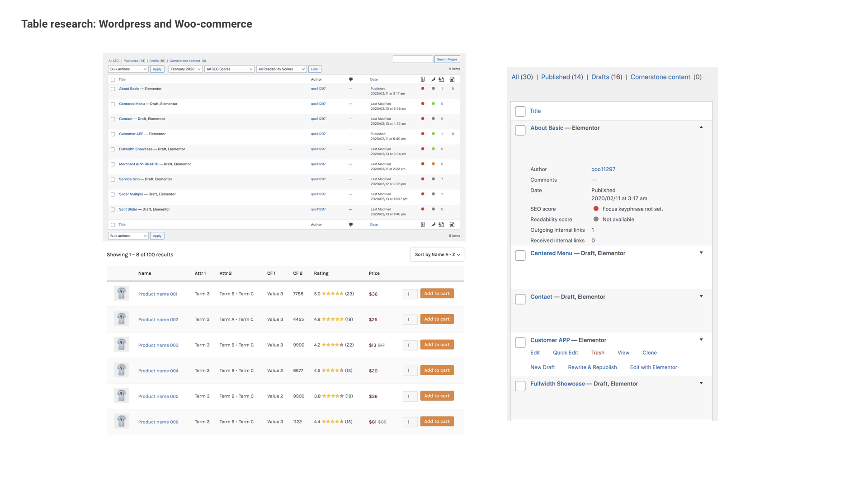Click star rating for Product name 005
Image resolution: width=868 pixels, height=488 pixels.
coord(333,396)
